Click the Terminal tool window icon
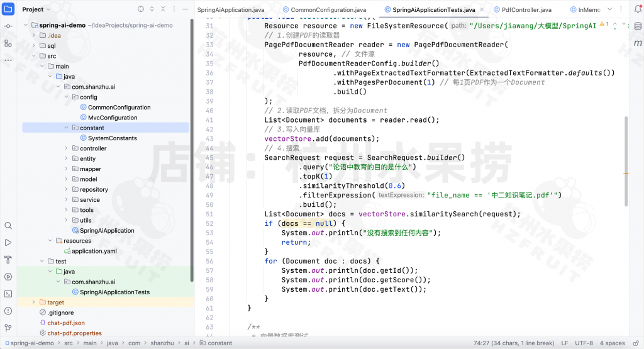 8,293
